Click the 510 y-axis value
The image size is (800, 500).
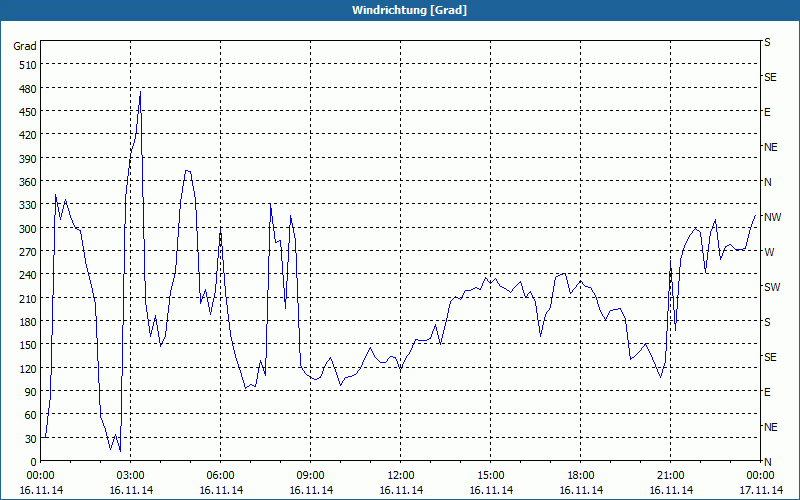point(28,65)
